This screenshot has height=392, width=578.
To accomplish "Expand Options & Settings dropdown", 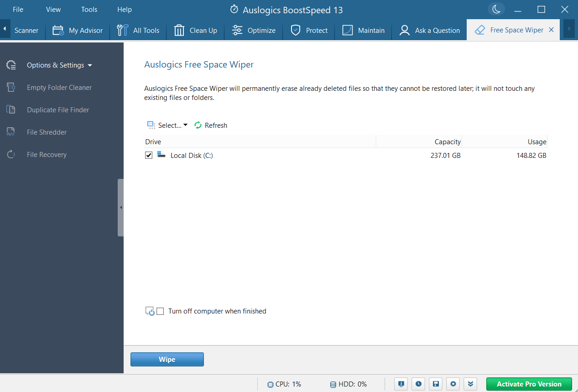I will pyautogui.click(x=59, y=65).
